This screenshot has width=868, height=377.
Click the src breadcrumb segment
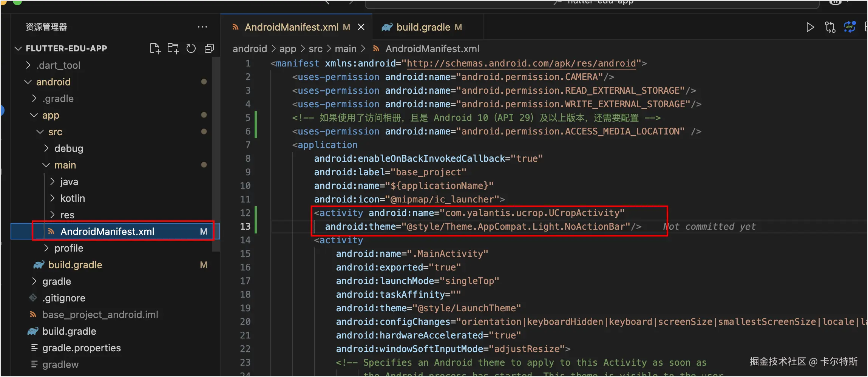point(315,49)
